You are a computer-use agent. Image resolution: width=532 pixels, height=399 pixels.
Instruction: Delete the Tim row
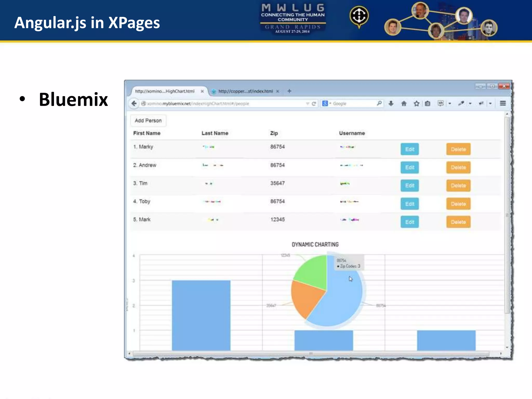click(458, 185)
